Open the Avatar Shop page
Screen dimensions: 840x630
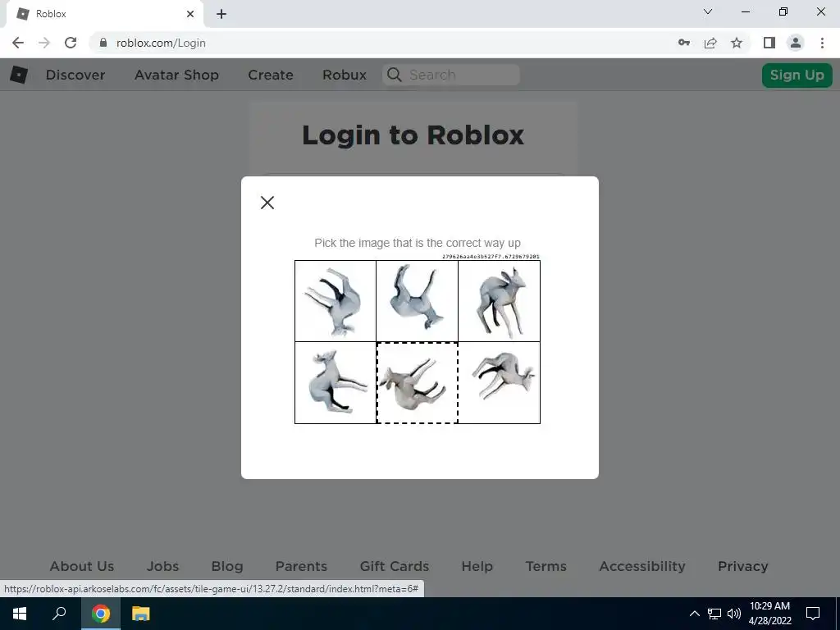177,75
